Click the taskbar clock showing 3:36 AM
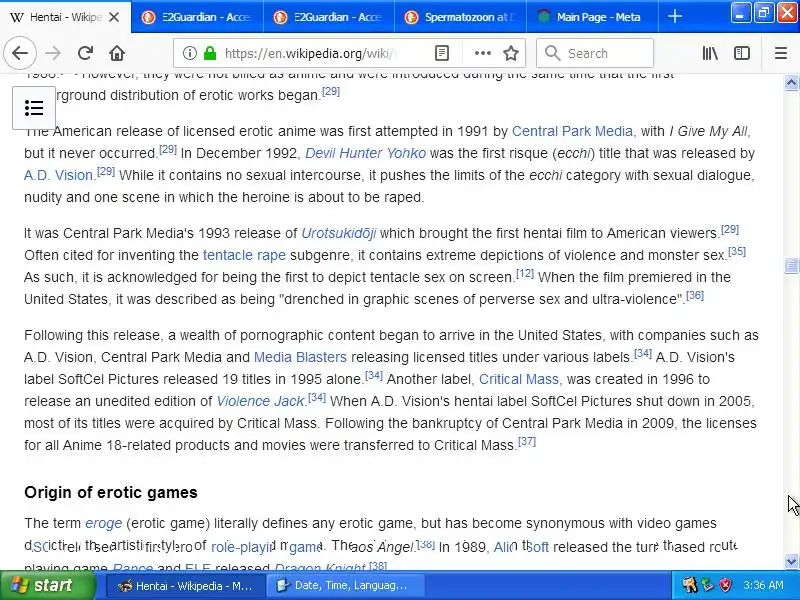This screenshot has width=800, height=600. pos(763,585)
